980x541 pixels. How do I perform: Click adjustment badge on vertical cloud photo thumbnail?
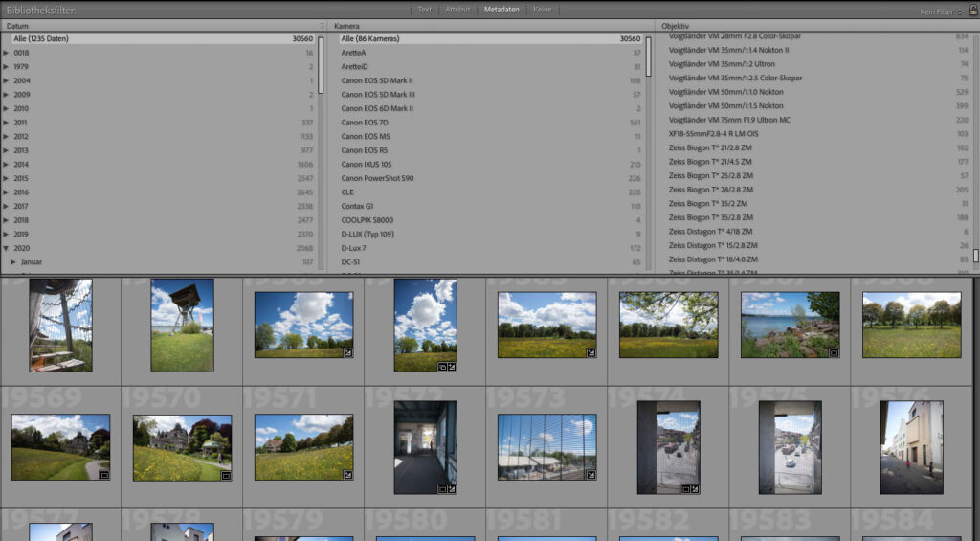coord(452,367)
